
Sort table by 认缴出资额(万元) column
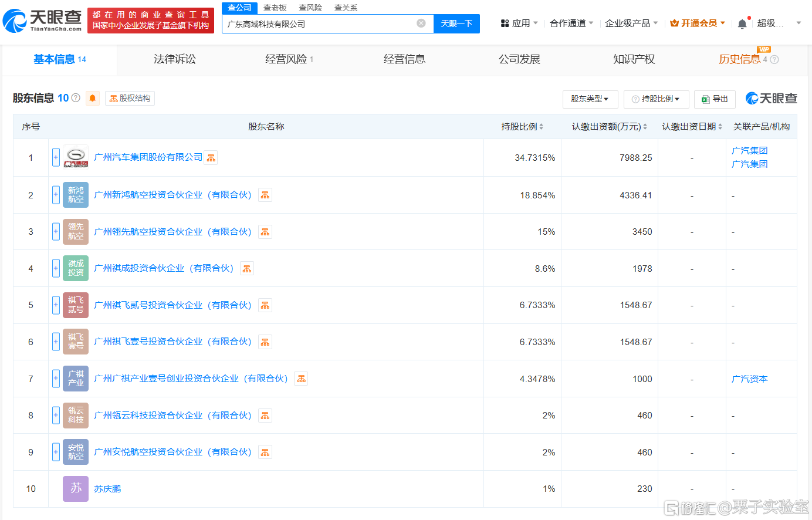(610, 127)
